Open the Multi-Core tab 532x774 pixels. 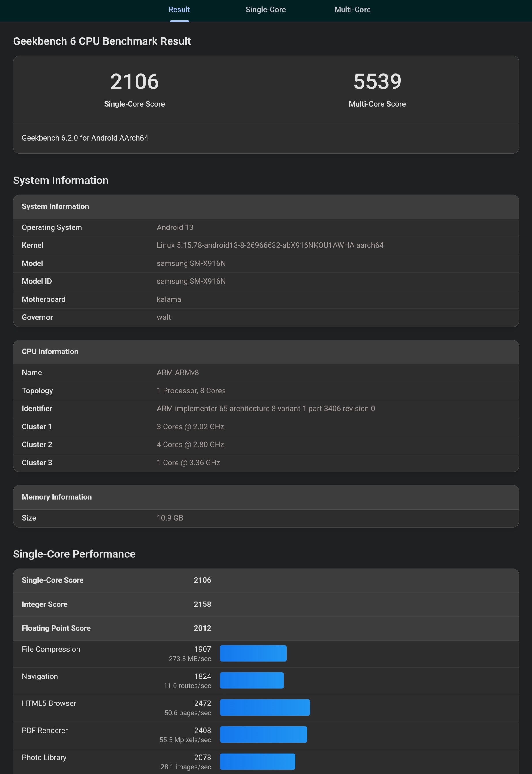tap(352, 10)
